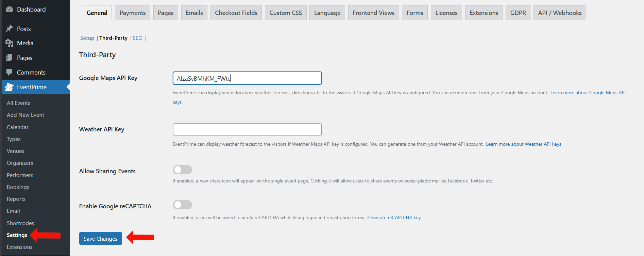
Task: Open the SEO sub-section link
Action: (137, 38)
